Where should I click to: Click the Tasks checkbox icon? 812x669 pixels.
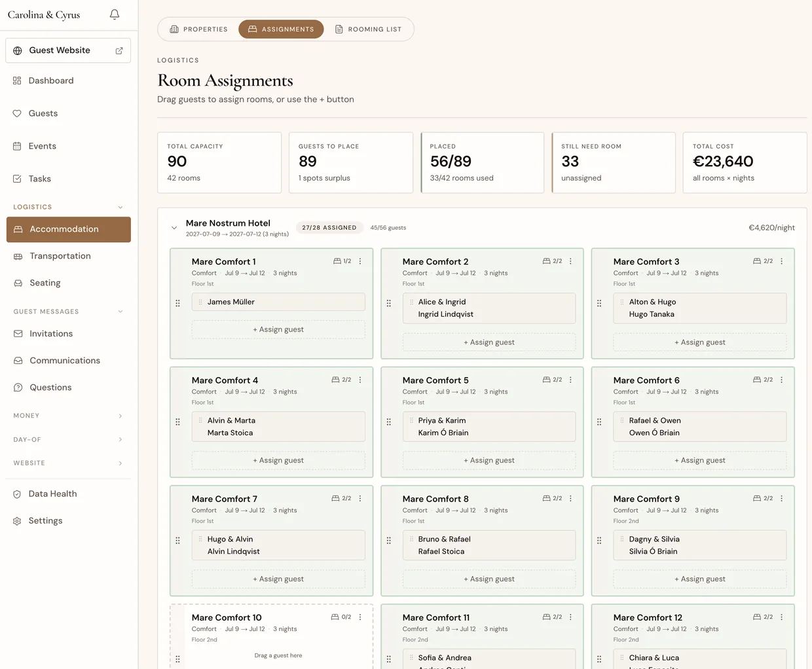point(17,179)
